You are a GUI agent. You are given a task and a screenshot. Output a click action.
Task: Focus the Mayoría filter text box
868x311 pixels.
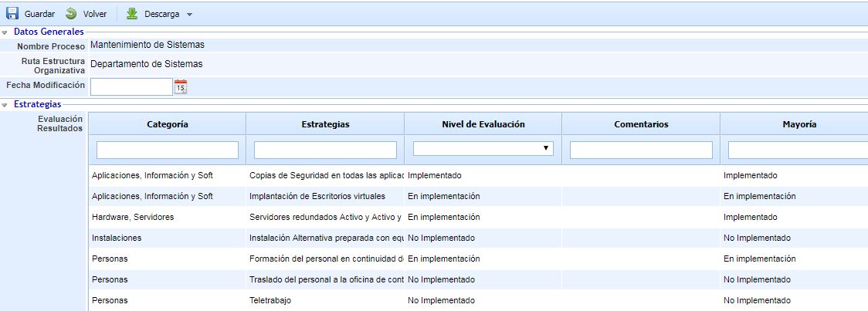coord(797,150)
